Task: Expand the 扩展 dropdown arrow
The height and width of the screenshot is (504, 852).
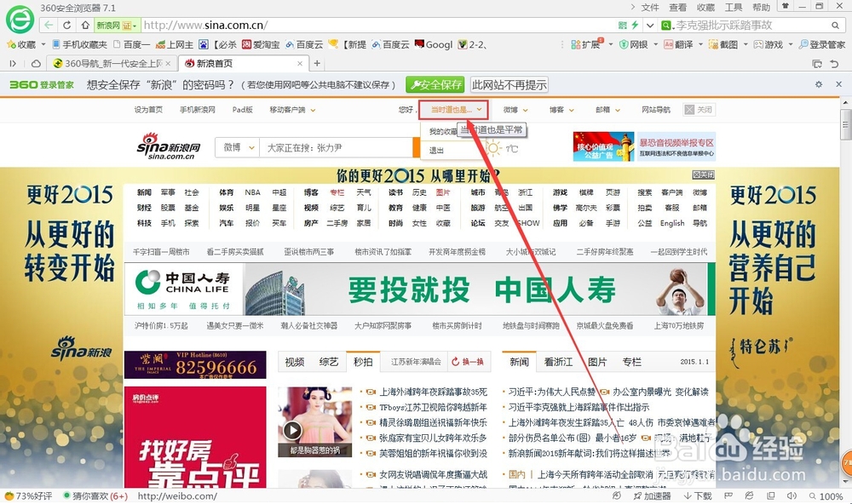Action: click(611, 44)
